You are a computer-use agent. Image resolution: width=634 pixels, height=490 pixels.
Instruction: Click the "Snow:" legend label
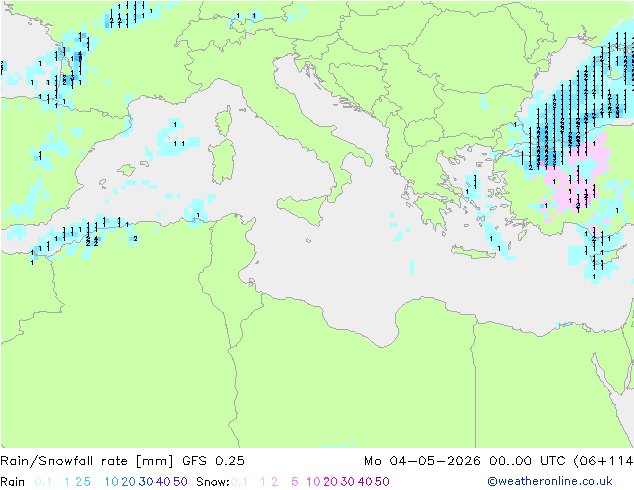click(x=213, y=482)
